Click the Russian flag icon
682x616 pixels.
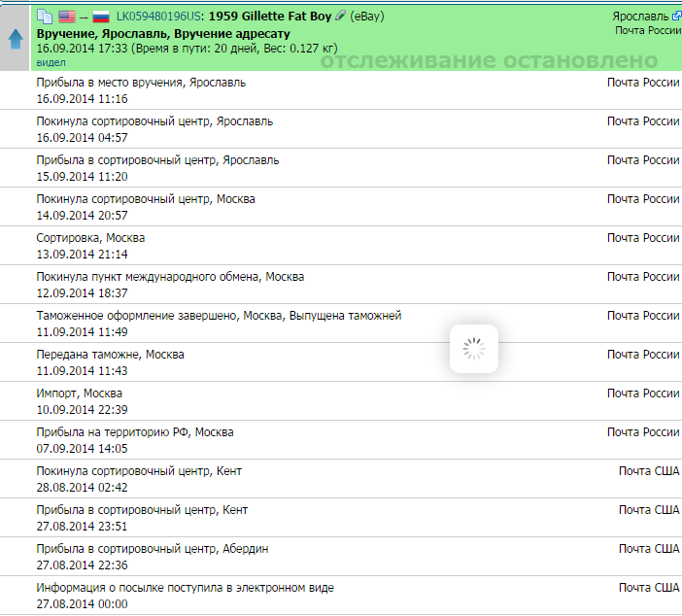[100, 17]
